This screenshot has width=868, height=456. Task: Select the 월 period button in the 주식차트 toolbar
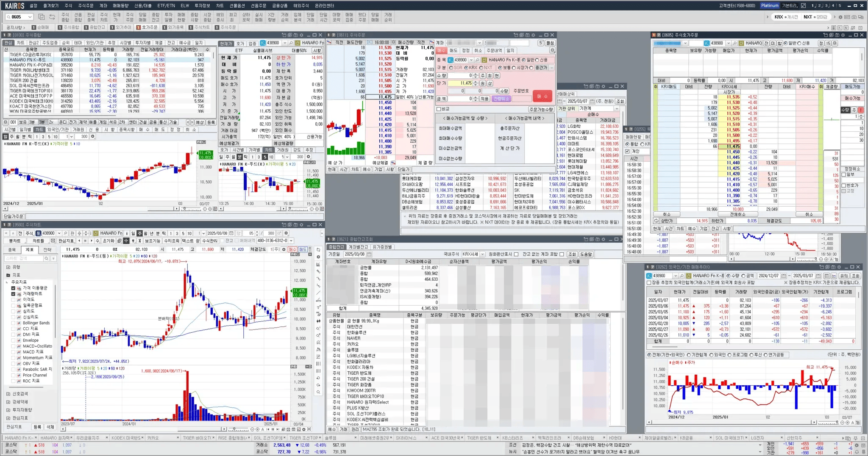pyautogui.click(x=145, y=233)
